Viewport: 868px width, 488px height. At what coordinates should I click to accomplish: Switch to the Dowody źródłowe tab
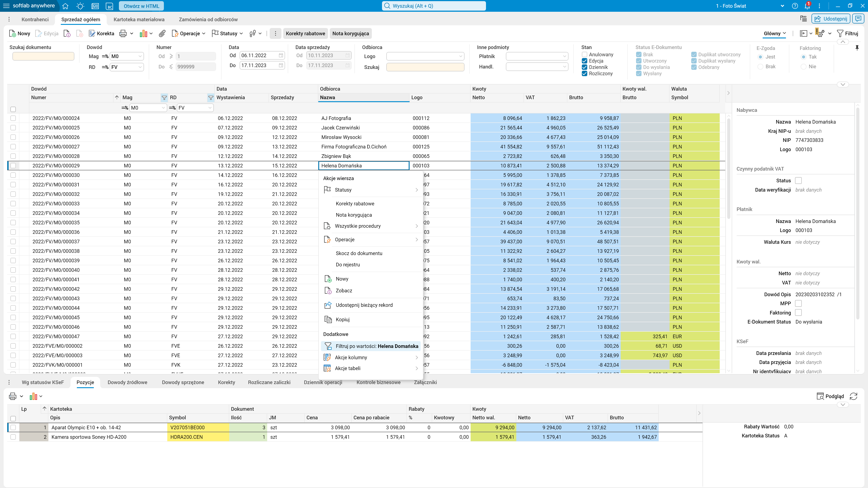tap(127, 382)
